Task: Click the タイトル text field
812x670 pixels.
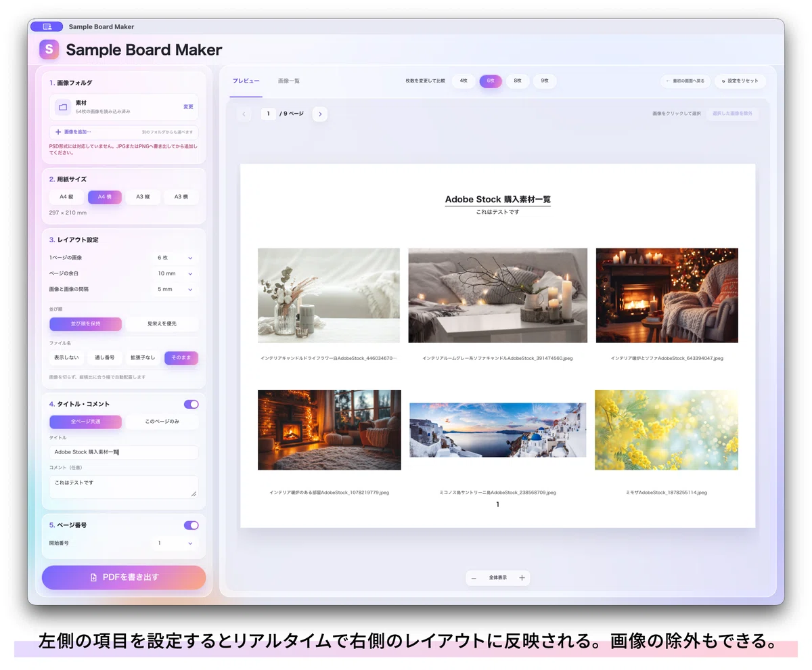Action: tap(124, 452)
